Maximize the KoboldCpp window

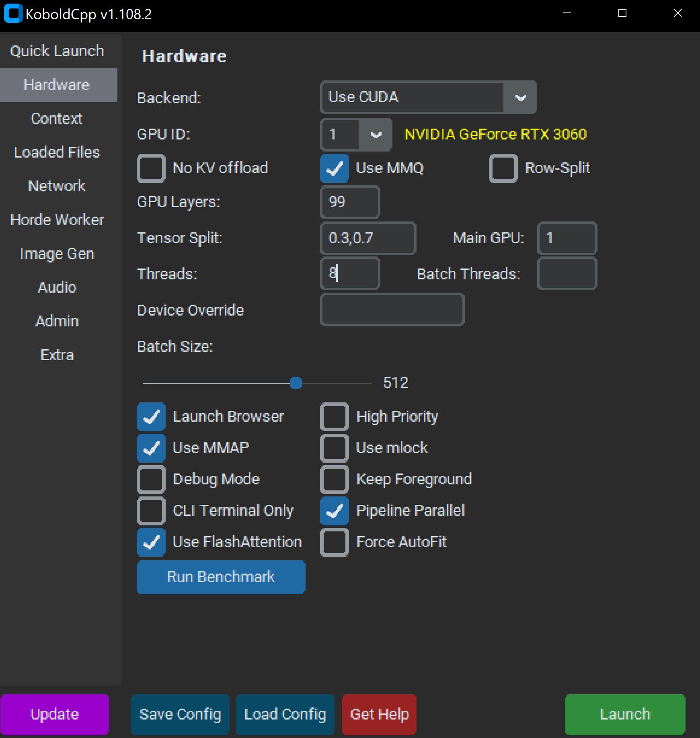coord(622,13)
